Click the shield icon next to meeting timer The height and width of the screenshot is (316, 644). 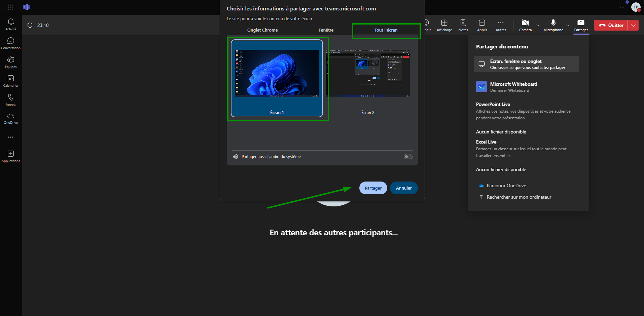pos(30,25)
